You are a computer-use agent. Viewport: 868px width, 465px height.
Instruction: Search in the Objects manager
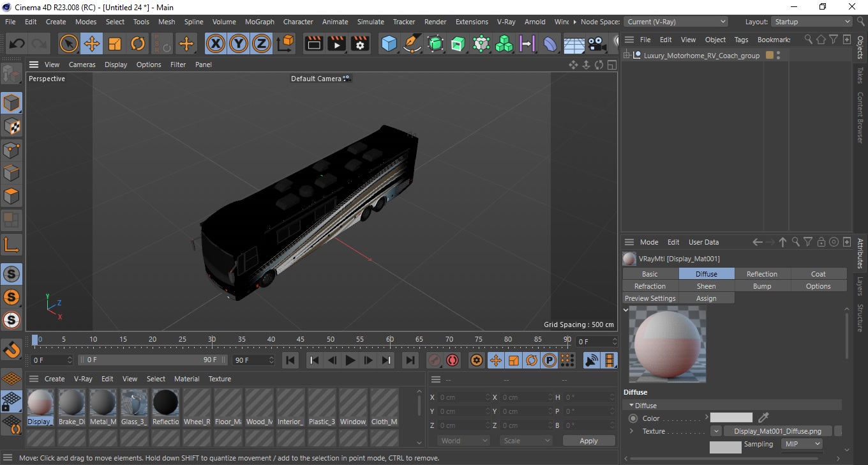(x=808, y=40)
